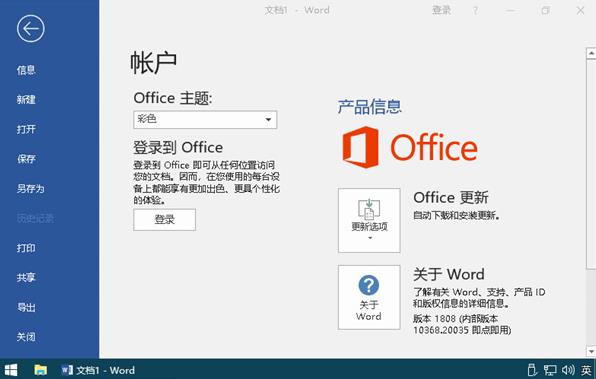Choose 打开 from the sidebar

[x=26, y=129]
